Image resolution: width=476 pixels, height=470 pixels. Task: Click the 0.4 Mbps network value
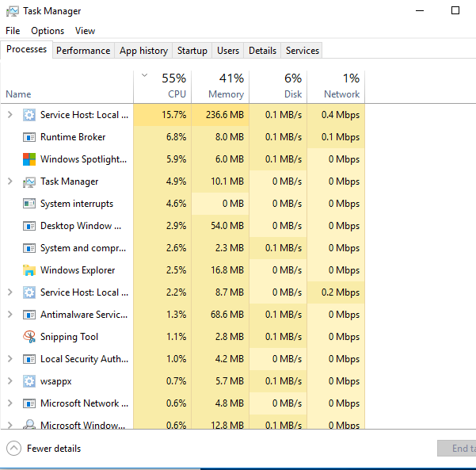pos(341,115)
